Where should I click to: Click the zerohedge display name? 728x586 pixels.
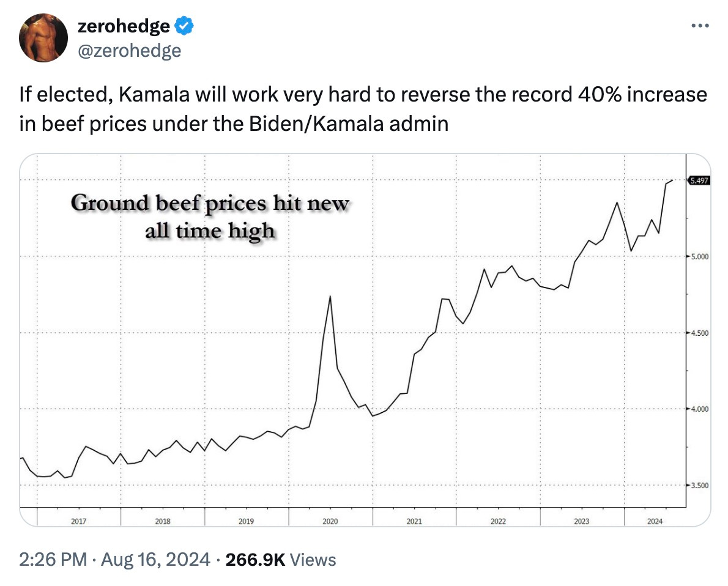coord(124,26)
